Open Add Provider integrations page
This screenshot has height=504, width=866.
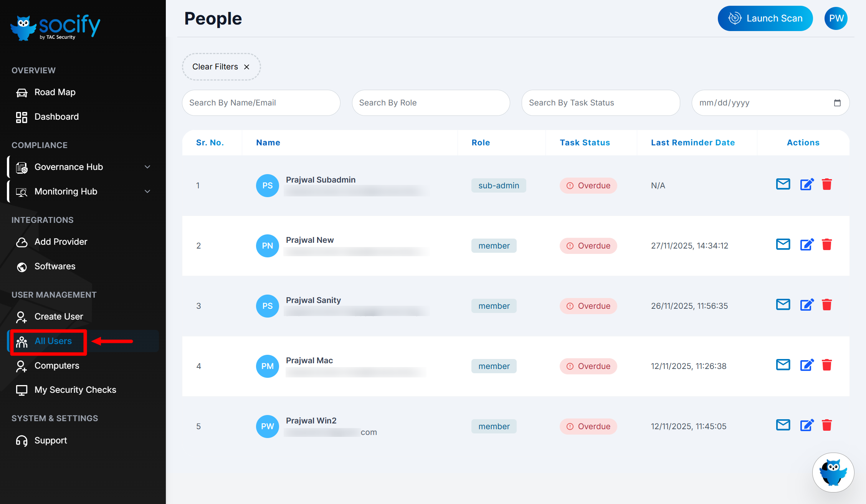(x=61, y=242)
